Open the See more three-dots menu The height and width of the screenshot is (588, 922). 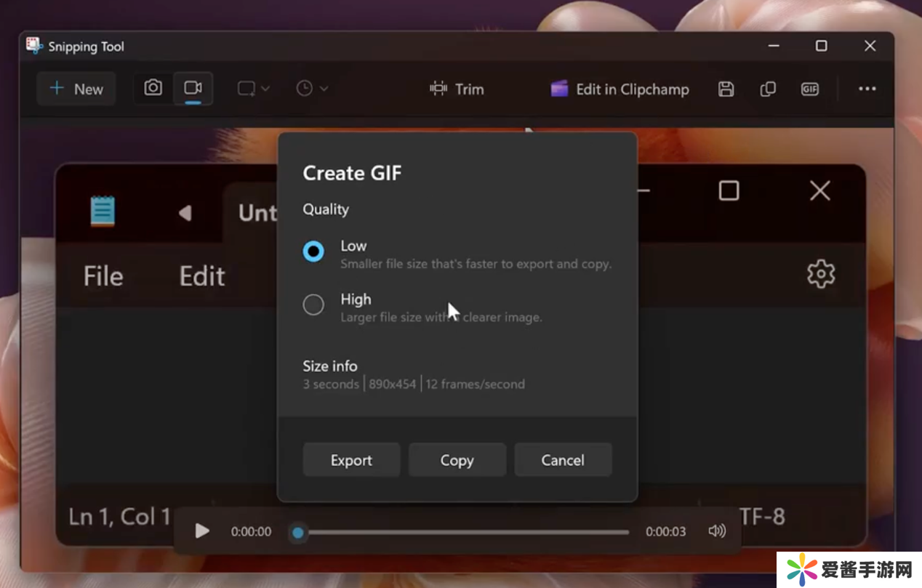pos(867,89)
